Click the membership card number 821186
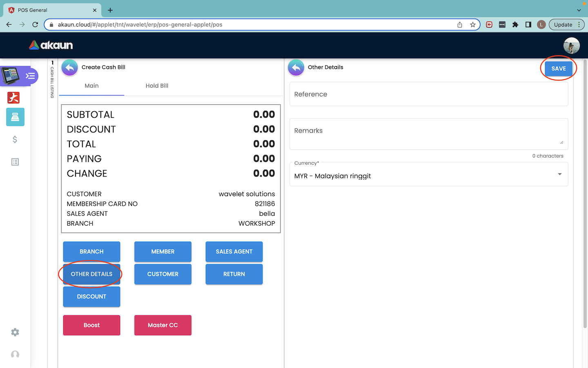 click(265, 204)
